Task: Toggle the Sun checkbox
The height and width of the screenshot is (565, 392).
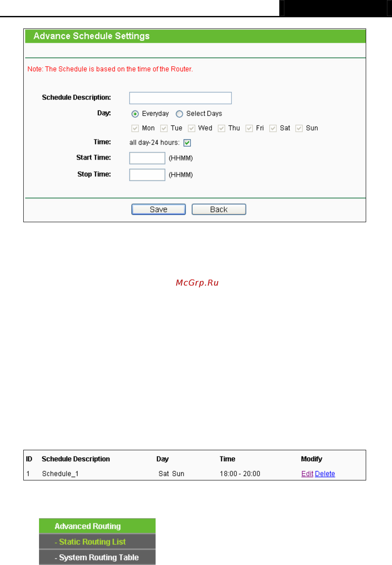Action: [299, 128]
